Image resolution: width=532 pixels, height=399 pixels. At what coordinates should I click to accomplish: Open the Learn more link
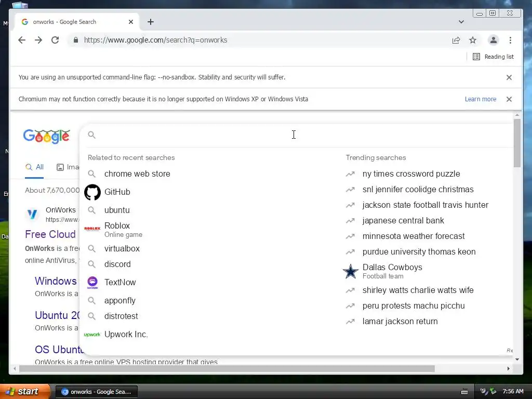coord(481,99)
